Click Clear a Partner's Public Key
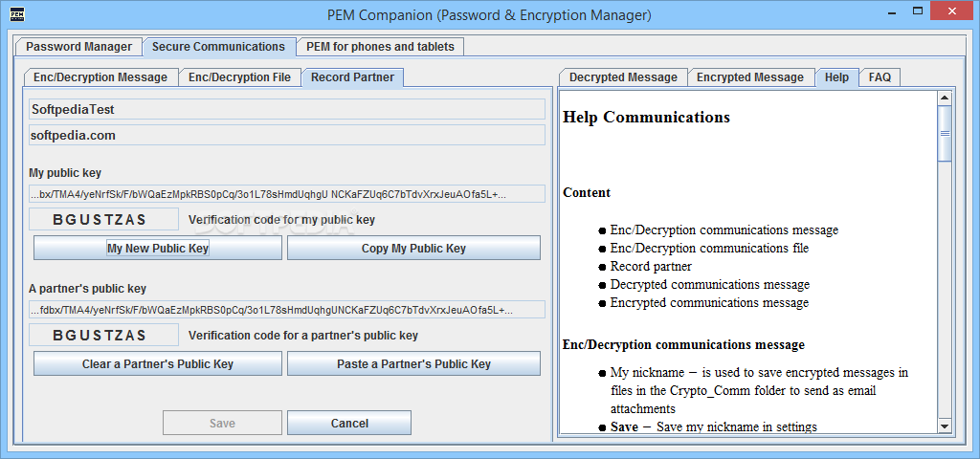The width and height of the screenshot is (980, 459). click(x=158, y=364)
